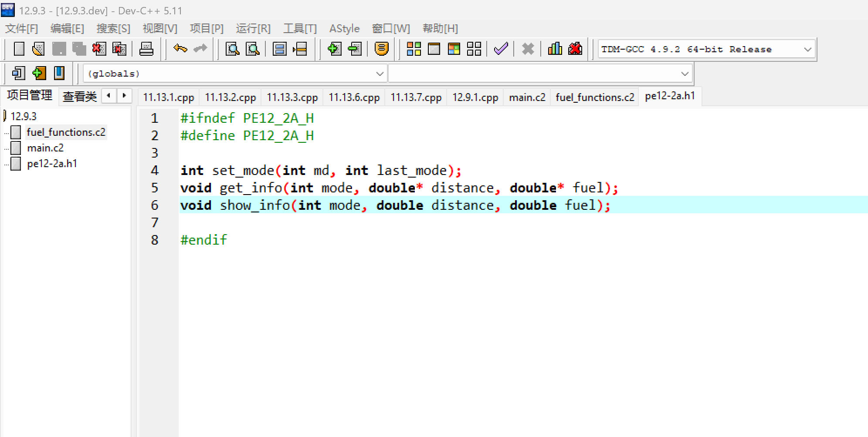The height and width of the screenshot is (437, 868).
Task: Switch to the main.c2 editor tab
Action: click(x=527, y=97)
